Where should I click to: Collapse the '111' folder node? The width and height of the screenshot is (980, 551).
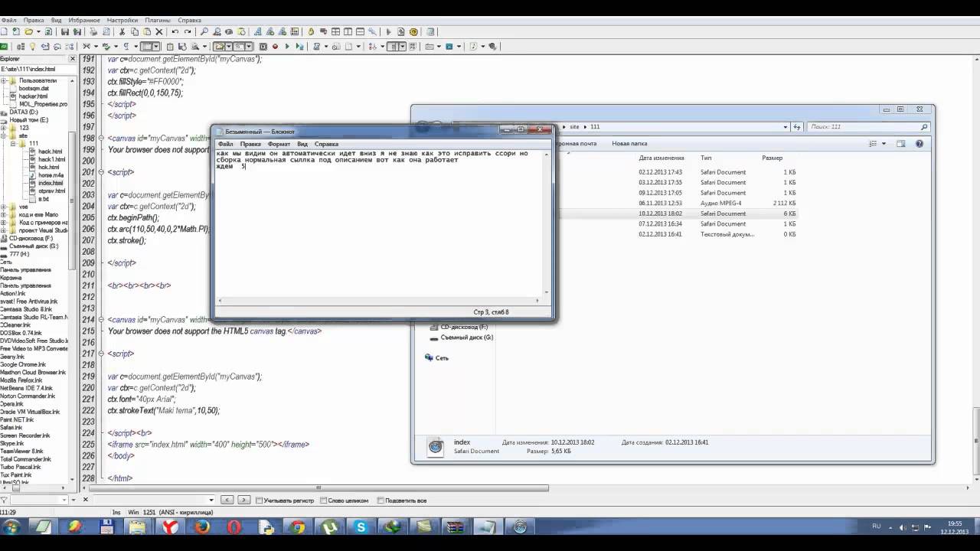[x=13, y=144]
